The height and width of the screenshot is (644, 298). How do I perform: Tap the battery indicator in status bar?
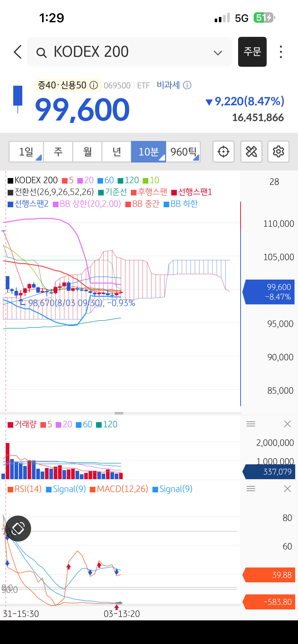coord(265,18)
